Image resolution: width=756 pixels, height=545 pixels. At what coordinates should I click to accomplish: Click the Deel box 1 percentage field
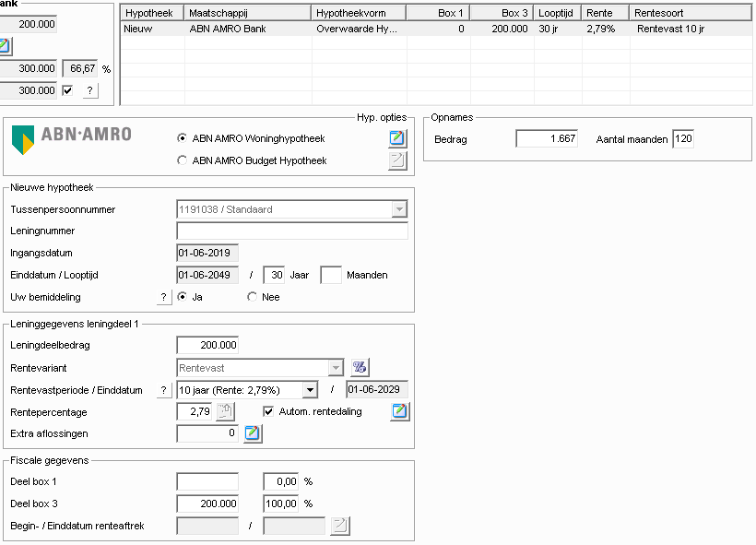coord(280,481)
